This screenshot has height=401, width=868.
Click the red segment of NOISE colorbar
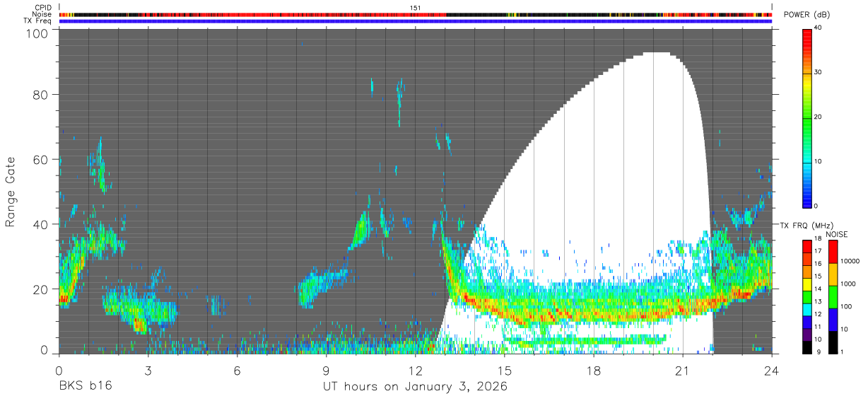point(832,252)
